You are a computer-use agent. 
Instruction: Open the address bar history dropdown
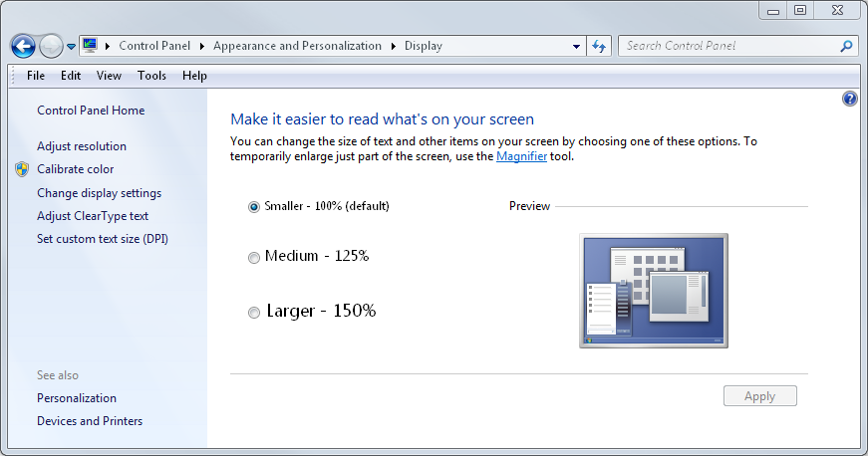click(x=576, y=47)
